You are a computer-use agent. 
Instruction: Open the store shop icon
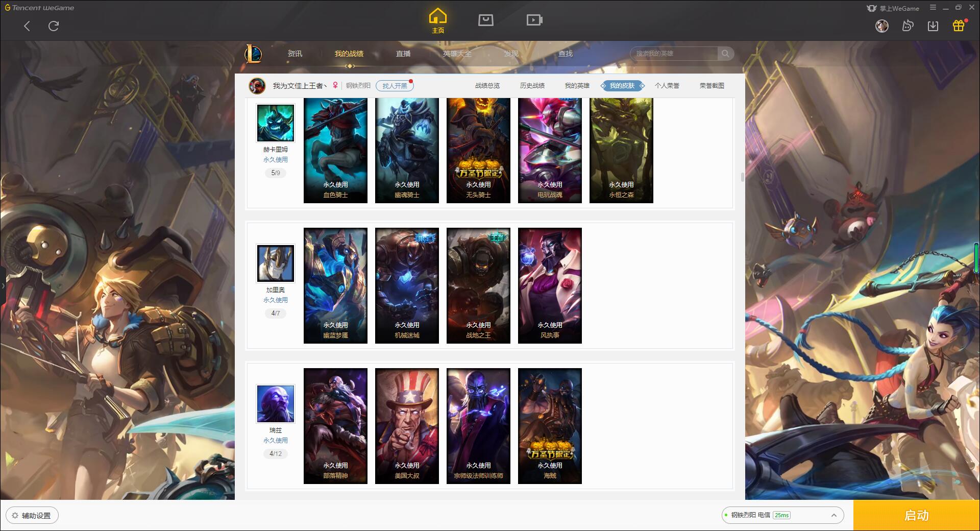[485, 20]
